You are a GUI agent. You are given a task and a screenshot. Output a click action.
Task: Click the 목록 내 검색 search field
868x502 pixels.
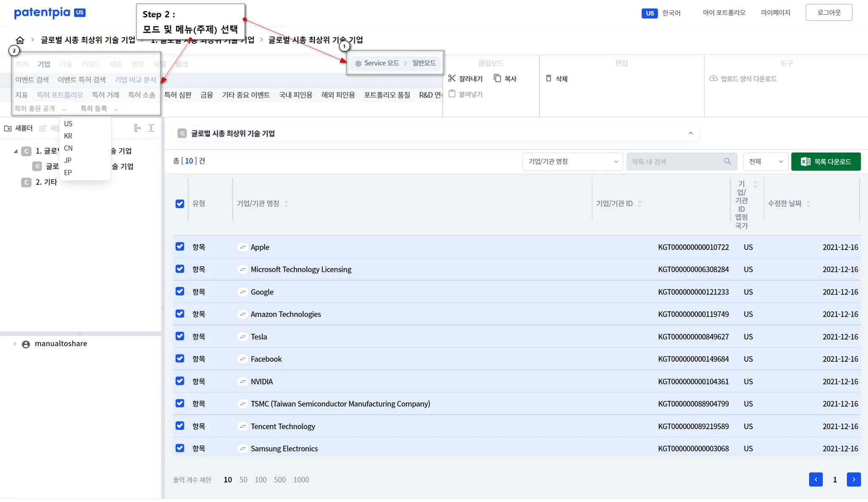[676, 161]
